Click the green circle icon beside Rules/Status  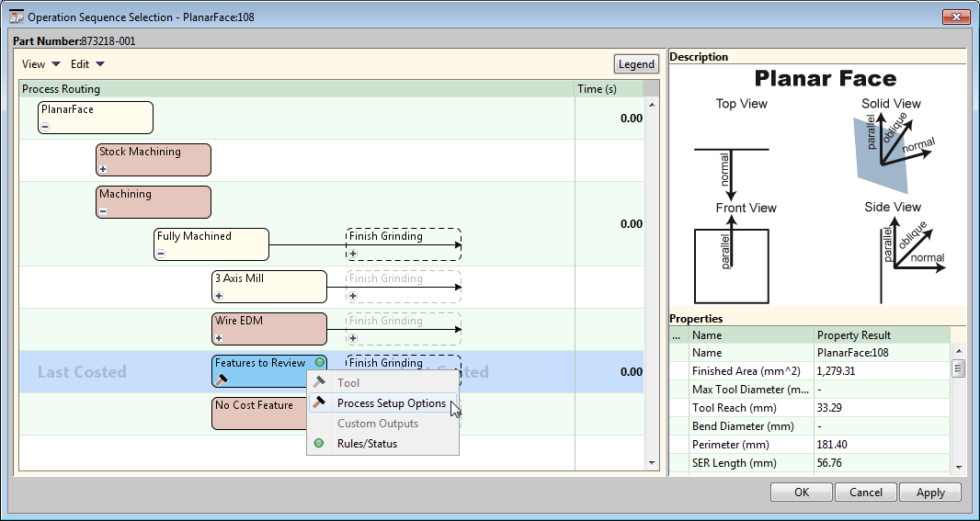[x=319, y=444]
